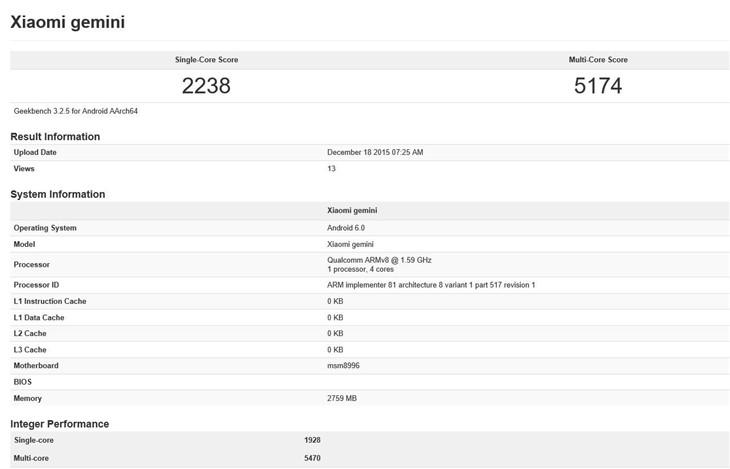Click the 1 processor, 4 cores text
Screen dimensions: 730x469
pos(360,269)
